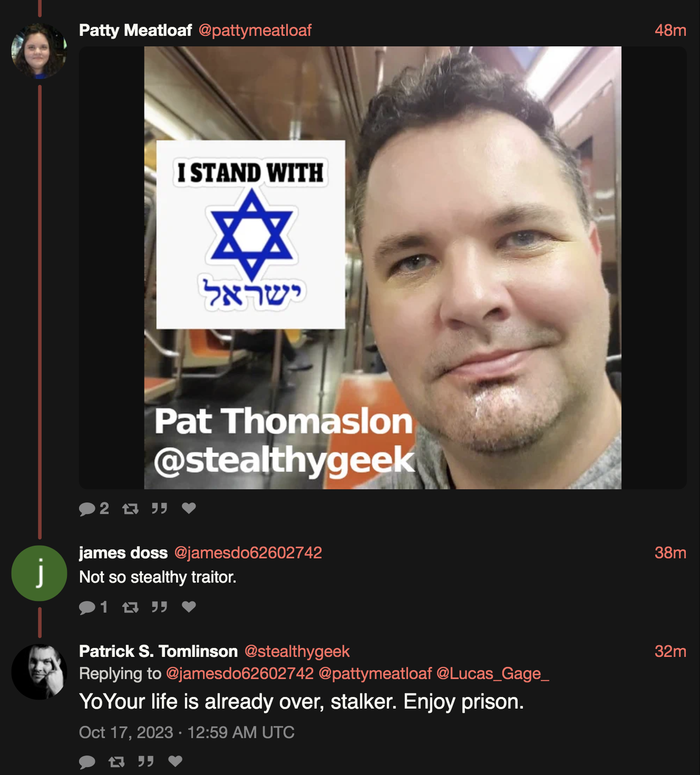700x775 pixels.
Task: Retweet Patrick S. Tomlinson's reply
Action: (x=116, y=762)
